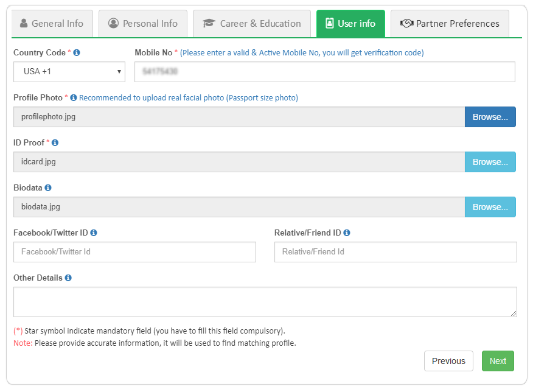The height and width of the screenshot is (392, 533).
Task: Click info icon next to ID Proof
Action: click(x=55, y=143)
